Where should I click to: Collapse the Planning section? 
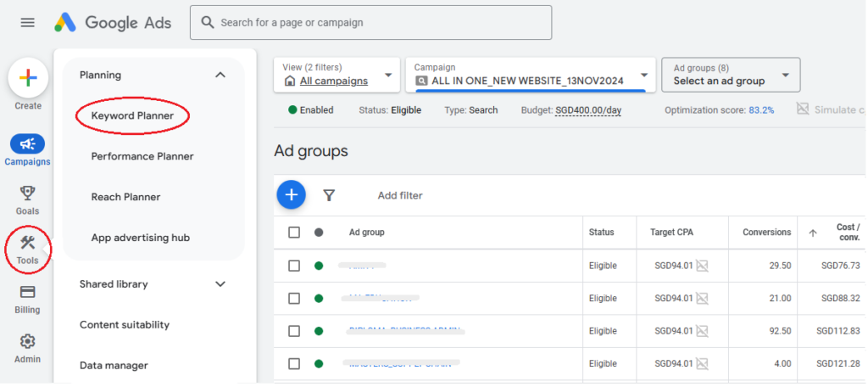click(x=220, y=75)
